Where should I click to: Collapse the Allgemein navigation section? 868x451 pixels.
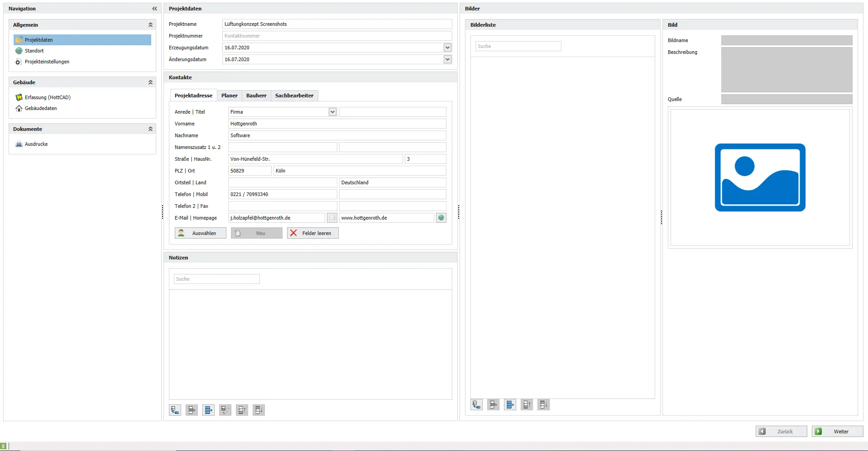click(x=150, y=25)
